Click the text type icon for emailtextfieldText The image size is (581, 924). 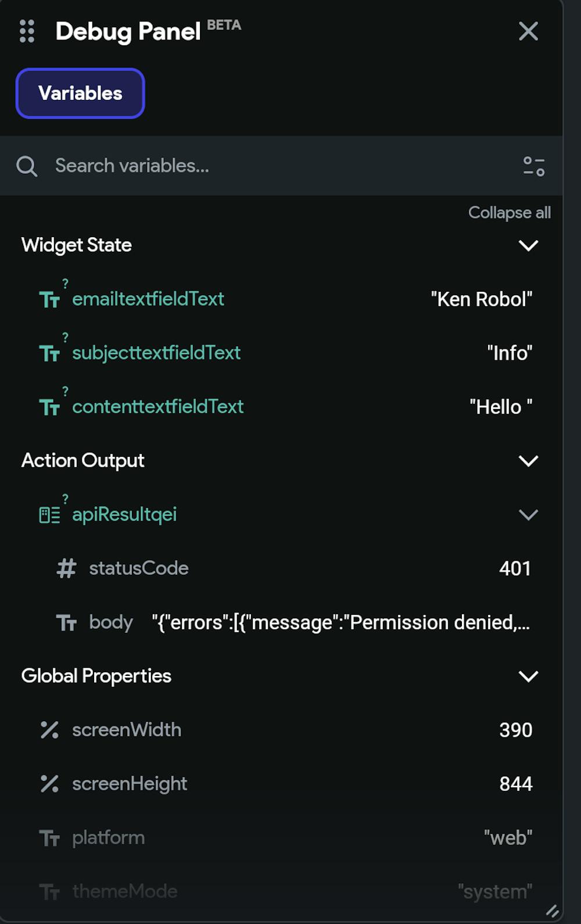point(49,300)
